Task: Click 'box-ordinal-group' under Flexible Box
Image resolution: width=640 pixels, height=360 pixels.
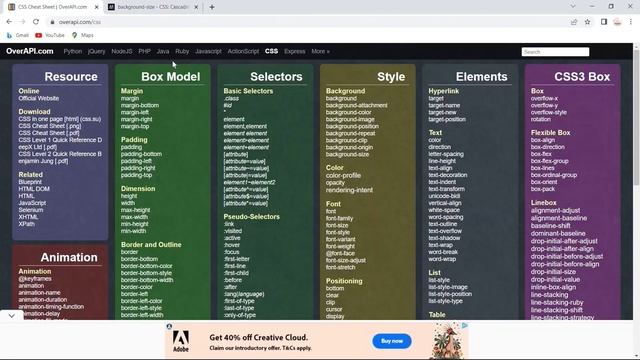Action: (554, 175)
